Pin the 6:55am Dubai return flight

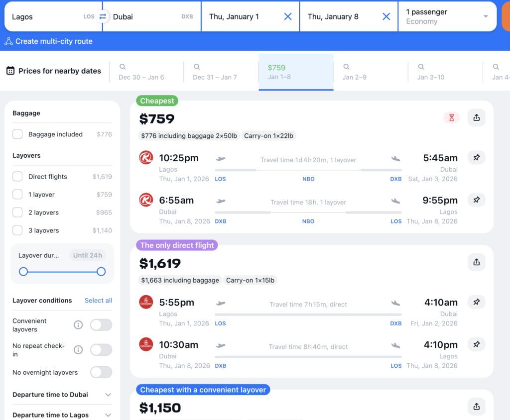(476, 200)
